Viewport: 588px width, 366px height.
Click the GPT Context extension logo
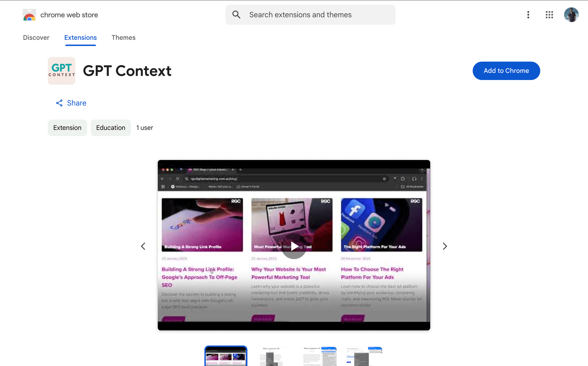62,71
